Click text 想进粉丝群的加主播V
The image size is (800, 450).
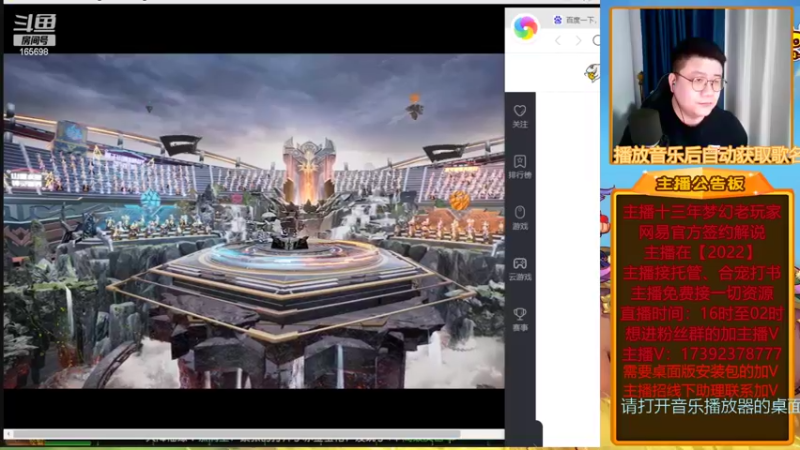[x=702, y=334]
